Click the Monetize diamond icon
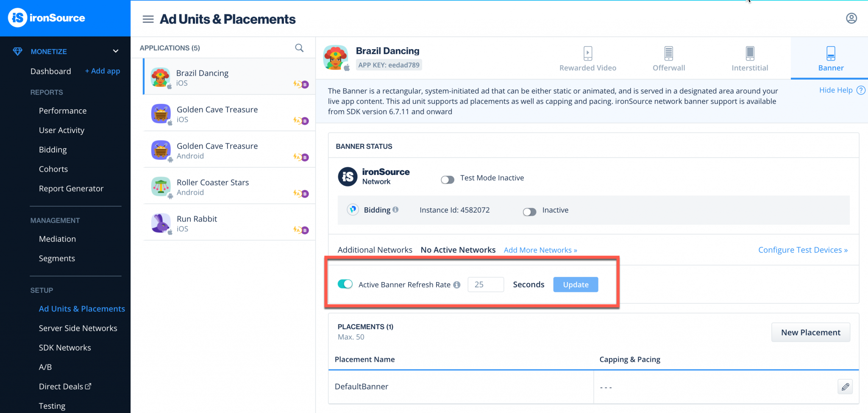Viewport: 868px width, 413px height. pyautogui.click(x=17, y=51)
